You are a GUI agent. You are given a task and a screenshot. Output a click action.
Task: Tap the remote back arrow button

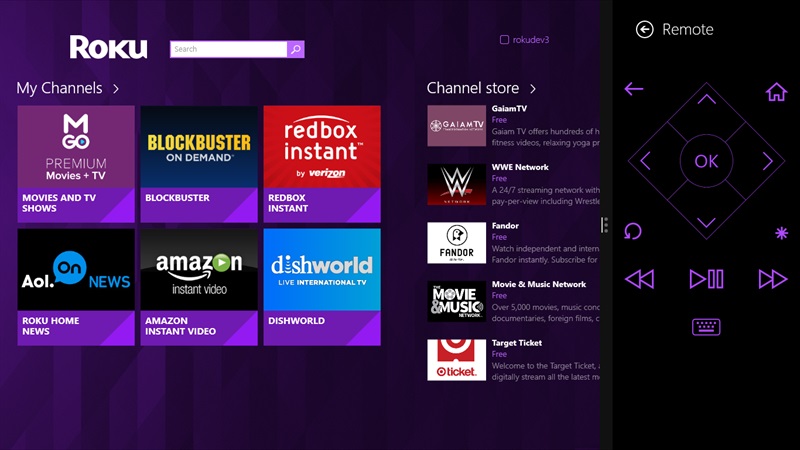click(634, 89)
